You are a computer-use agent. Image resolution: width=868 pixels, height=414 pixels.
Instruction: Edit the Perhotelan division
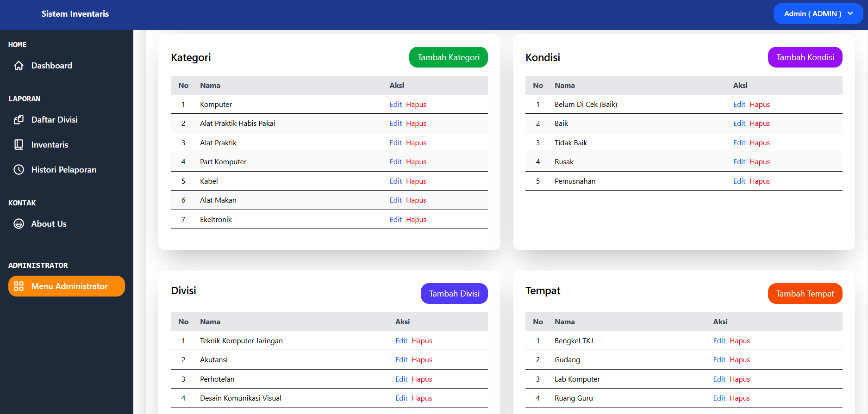click(401, 379)
